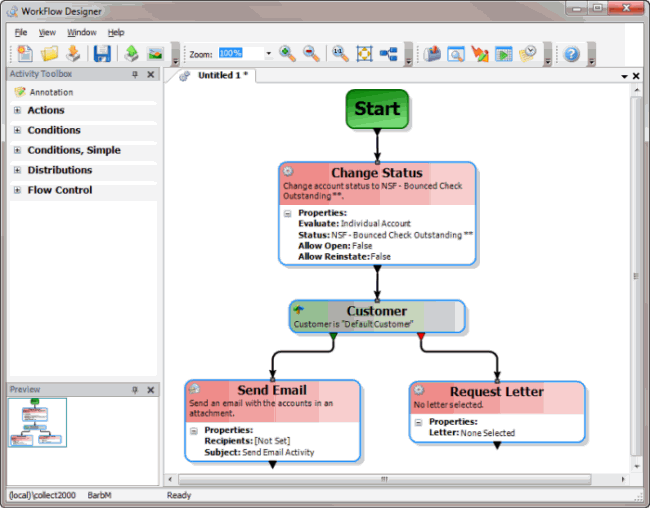Viewport: 650px width, 508px height.
Task: Click the Zoom In magnifier icon
Action: coord(288,53)
